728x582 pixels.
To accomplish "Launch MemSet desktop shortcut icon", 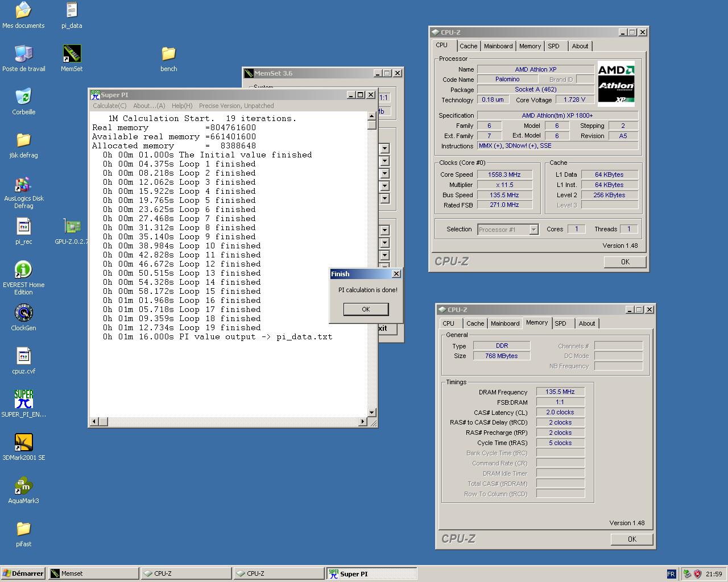I will coord(72,53).
